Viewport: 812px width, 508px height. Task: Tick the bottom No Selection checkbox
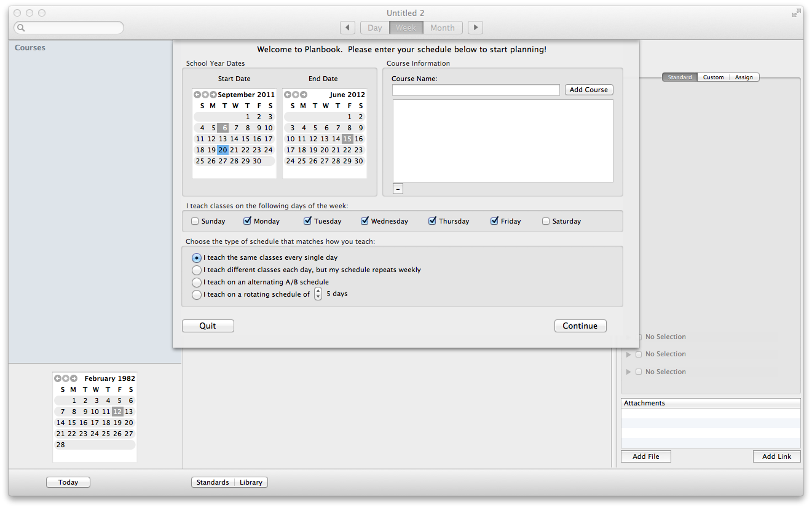click(x=639, y=372)
